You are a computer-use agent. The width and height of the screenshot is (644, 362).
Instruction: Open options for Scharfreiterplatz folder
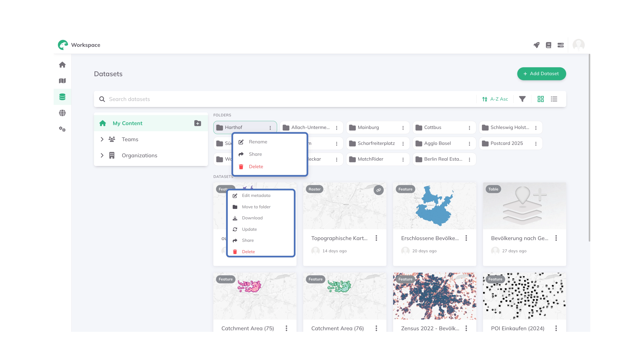tap(403, 144)
